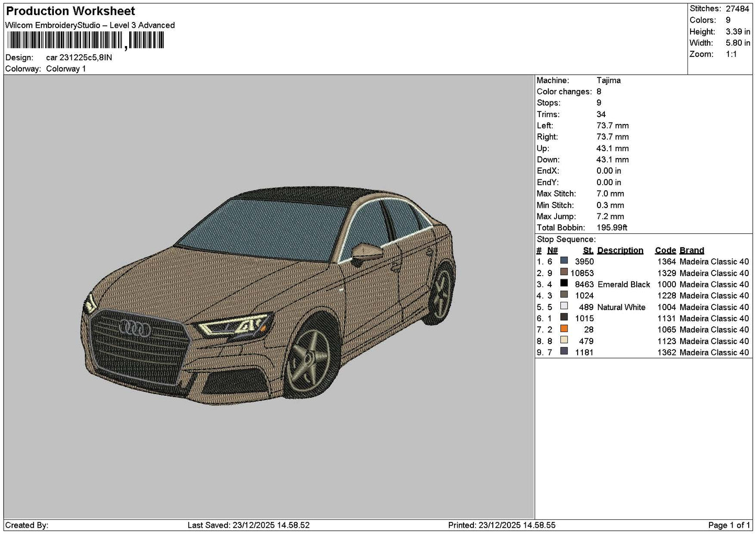Click 'Wilcom EmbroideryStudio – Level 3 Advanced' text
Image resolution: width=756 pixels, height=534 pixels.
[x=90, y=25]
